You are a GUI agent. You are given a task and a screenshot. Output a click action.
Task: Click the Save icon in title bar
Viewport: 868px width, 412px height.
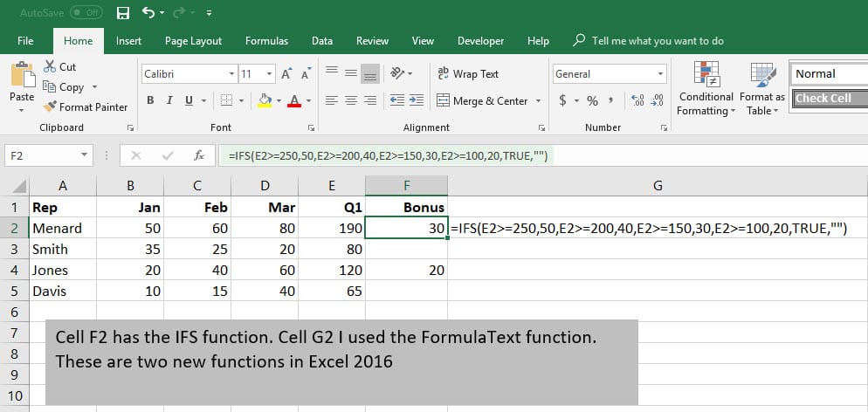pos(122,13)
